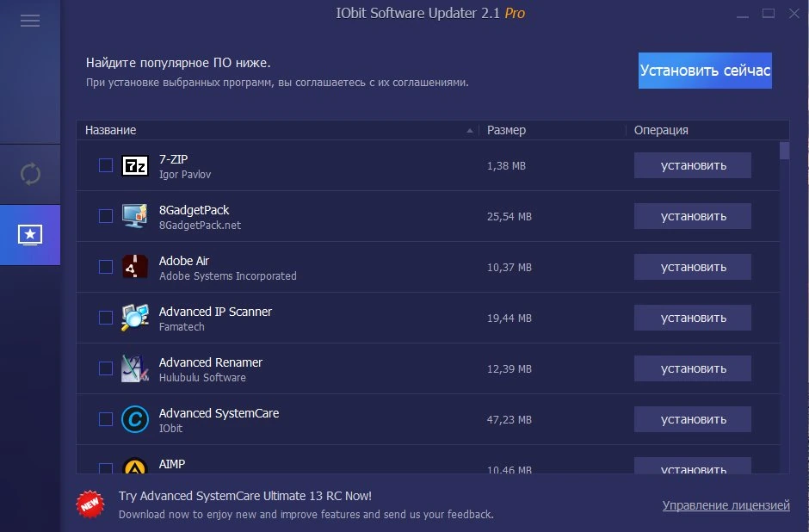Viewport: 809px width, 532px height.
Task: Click the Igor Pavlov publisher text
Action: coord(185,175)
